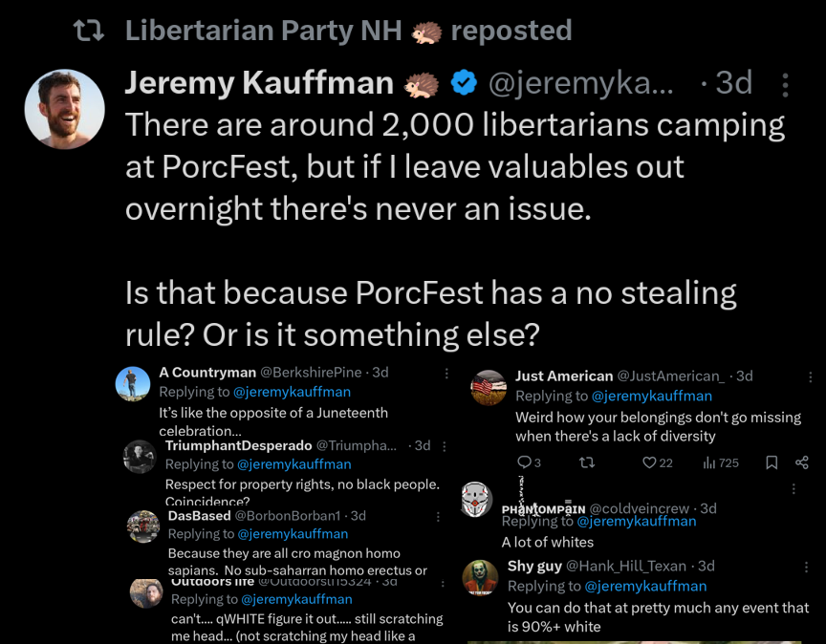Open three-dot menu on TriumphantDesperado's reply
This screenshot has height=644, width=826.
[x=446, y=446]
